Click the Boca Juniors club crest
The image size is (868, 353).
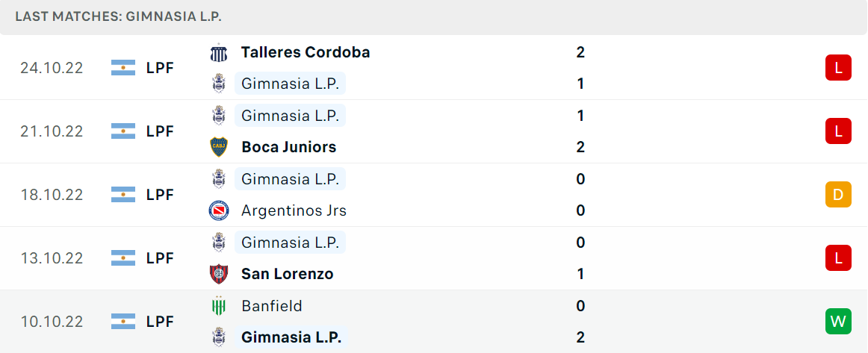(x=219, y=147)
